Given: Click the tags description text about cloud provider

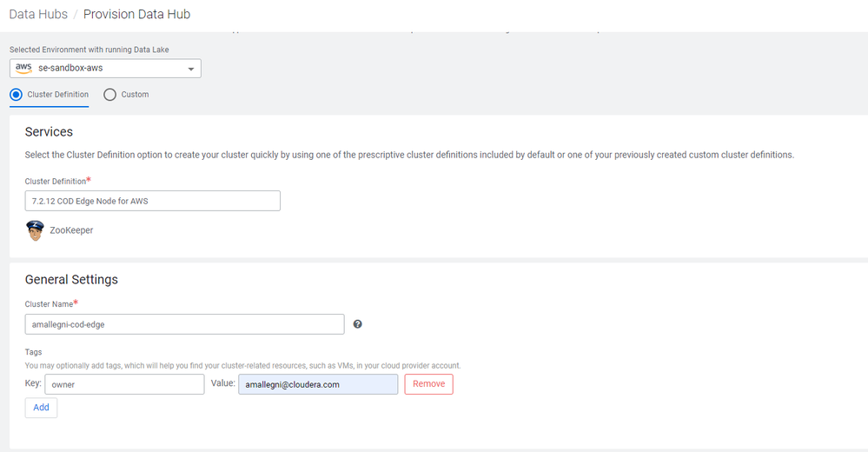Looking at the screenshot, I should (x=242, y=366).
